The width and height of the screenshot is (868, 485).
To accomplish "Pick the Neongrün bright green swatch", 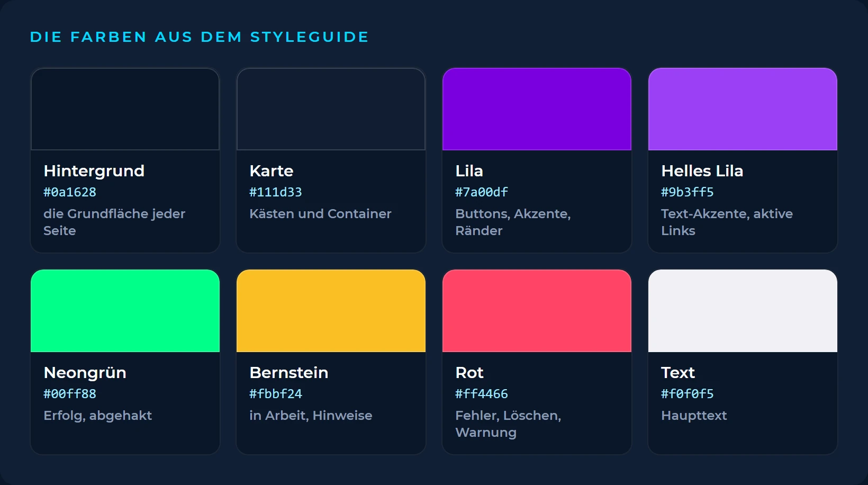I will [125, 311].
